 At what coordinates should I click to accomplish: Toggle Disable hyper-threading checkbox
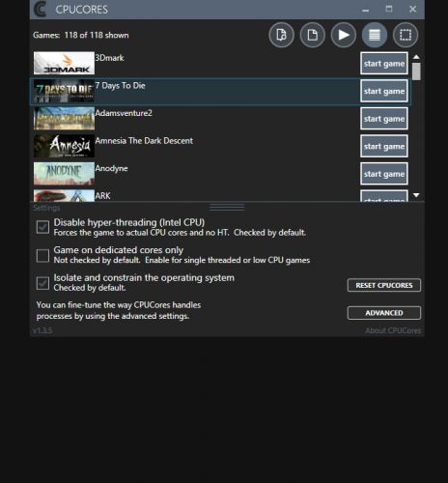click(42, 227)
